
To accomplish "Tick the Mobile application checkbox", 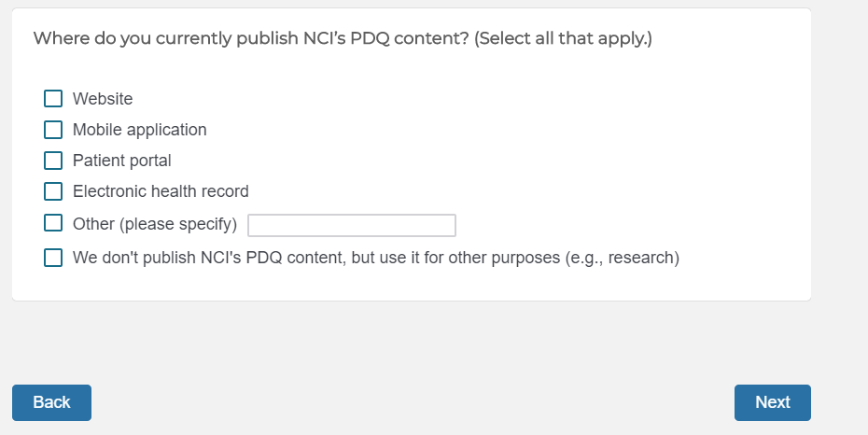I will pyautogui.click(x=53, y=130).
